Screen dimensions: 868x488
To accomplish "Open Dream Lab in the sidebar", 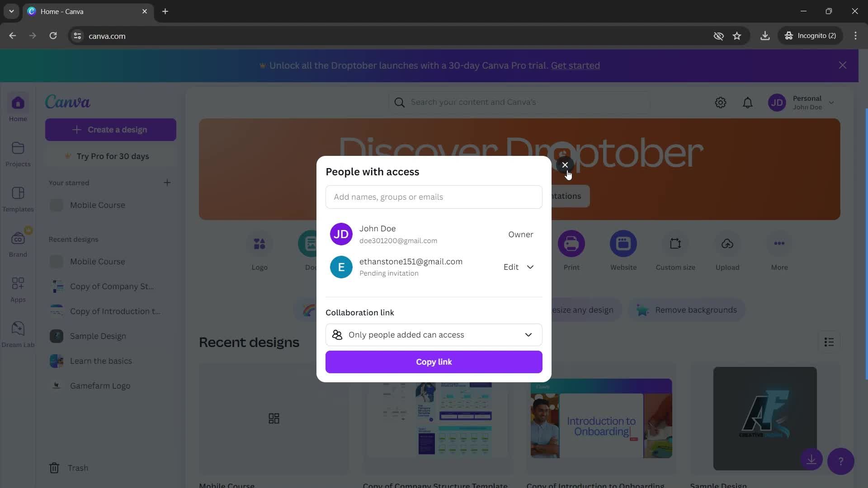I will pyautogui.click(x=18, y=335).
